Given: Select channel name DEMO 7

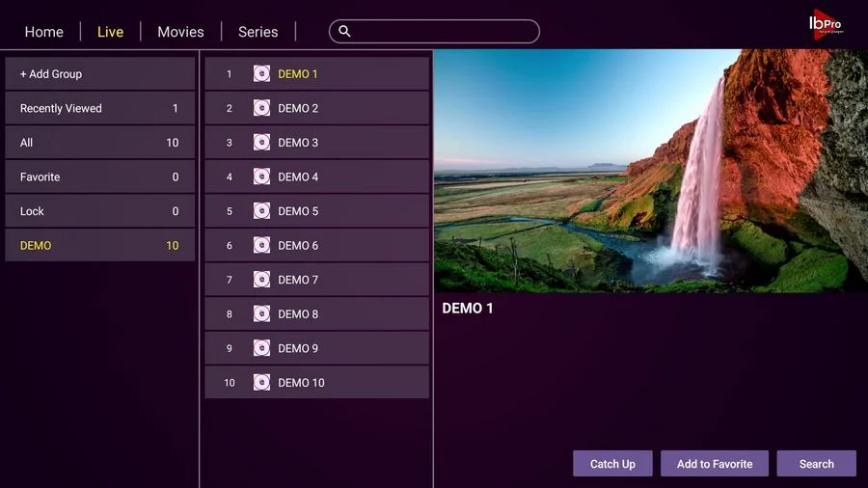Looking at the screenshot, I should [x=298, y=280].
